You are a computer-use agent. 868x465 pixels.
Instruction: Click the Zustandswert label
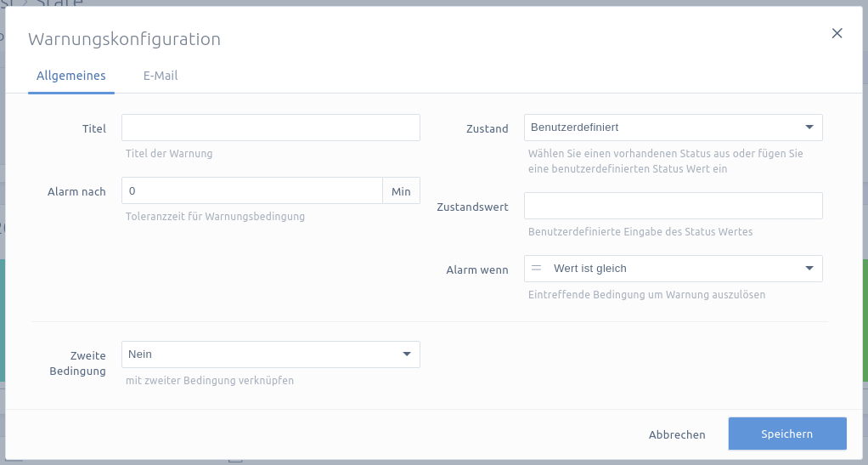472,207
